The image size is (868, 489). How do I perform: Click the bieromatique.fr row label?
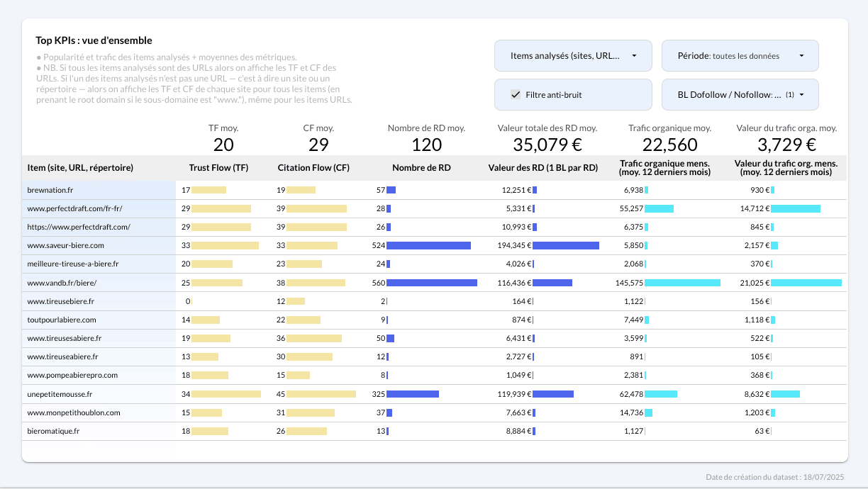53,430
